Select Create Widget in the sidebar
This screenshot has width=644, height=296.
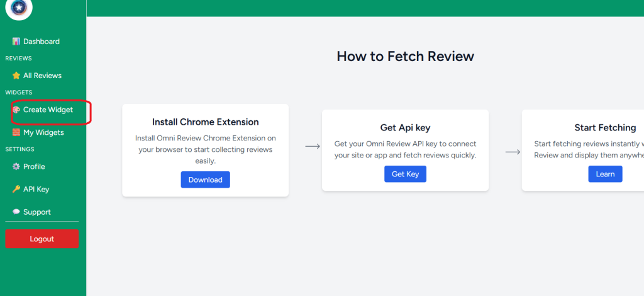pyautogui.click(x=48, y=110)
